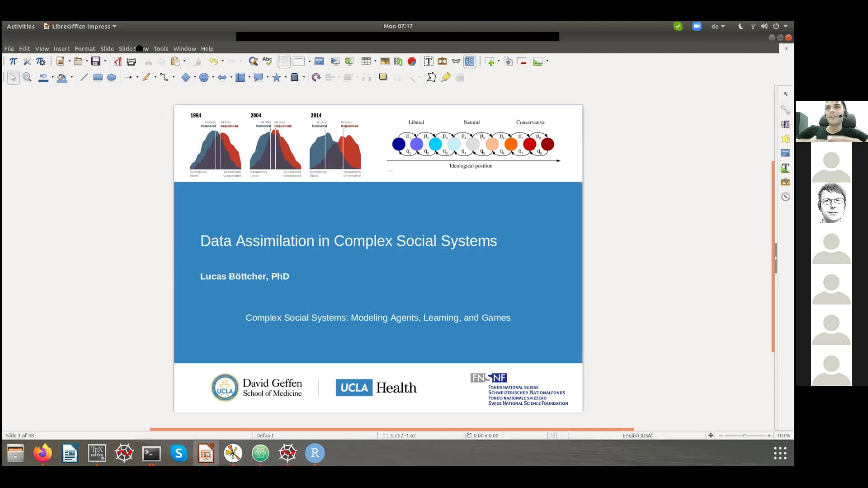The image size is (868, 488).
Task: Expand the Open file dropdown arrow
Action: point(87,61)
